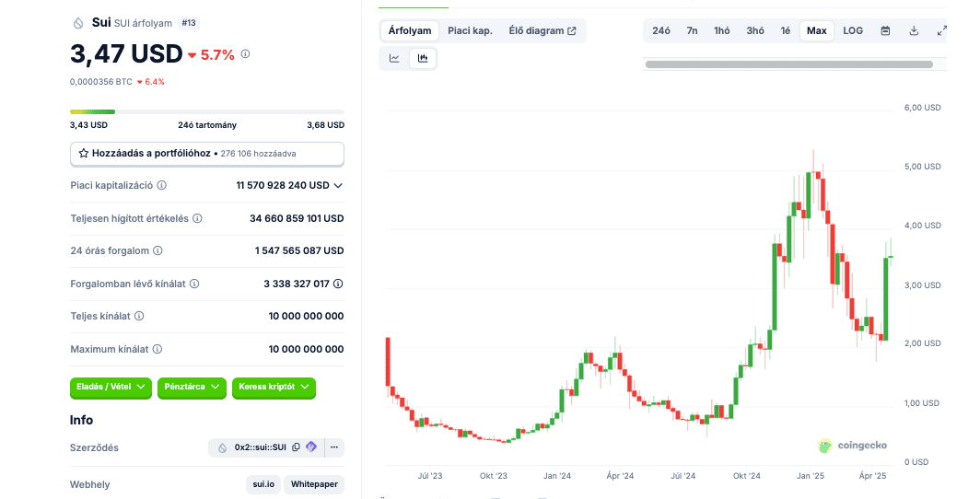Click the #13 rank badge

[189, 23]
